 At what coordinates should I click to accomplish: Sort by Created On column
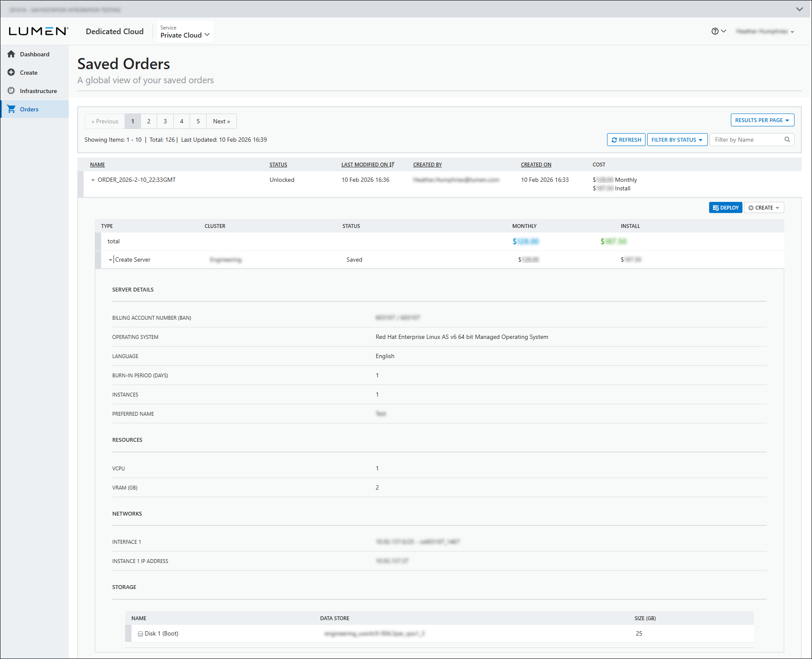point(536,165)
